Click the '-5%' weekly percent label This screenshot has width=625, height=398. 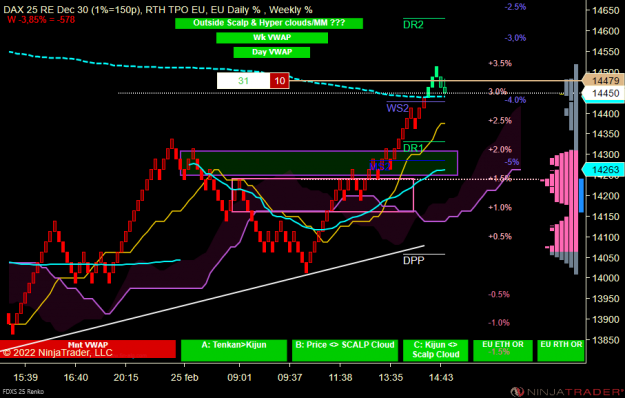coord(512,162)
